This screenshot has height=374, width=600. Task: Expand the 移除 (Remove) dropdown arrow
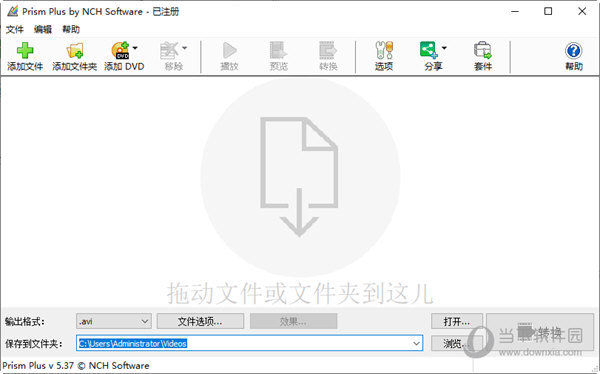[184, 48]
